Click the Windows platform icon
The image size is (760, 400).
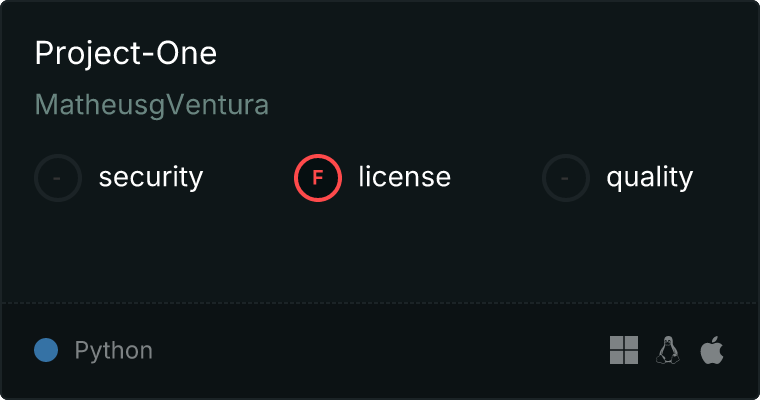tap(624, 350)
